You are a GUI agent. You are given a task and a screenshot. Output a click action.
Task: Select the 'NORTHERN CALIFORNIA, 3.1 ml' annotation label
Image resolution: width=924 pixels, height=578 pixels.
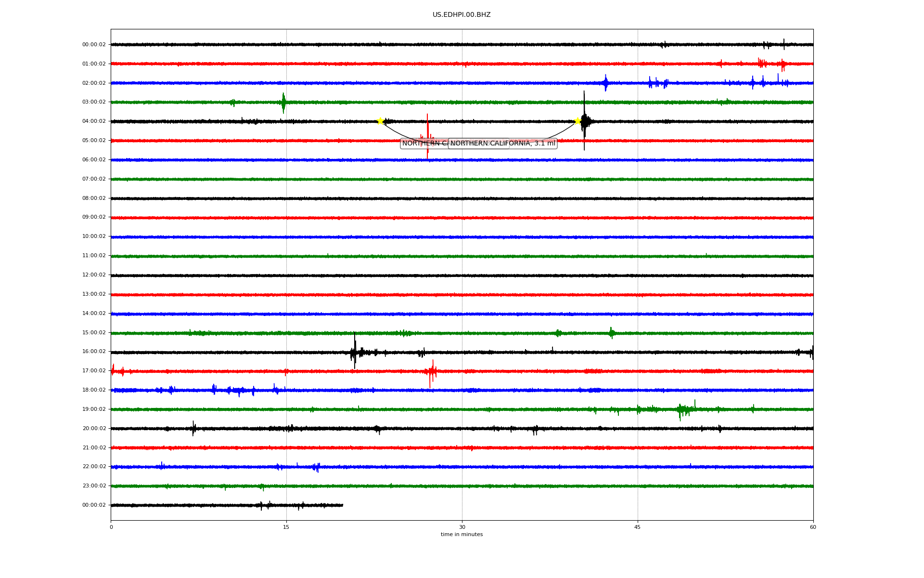(503, 144)
